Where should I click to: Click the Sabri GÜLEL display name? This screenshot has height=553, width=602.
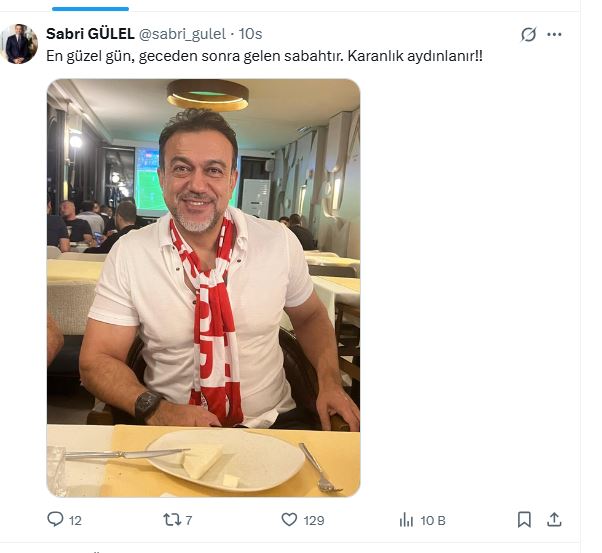click(x=90, y=34)
